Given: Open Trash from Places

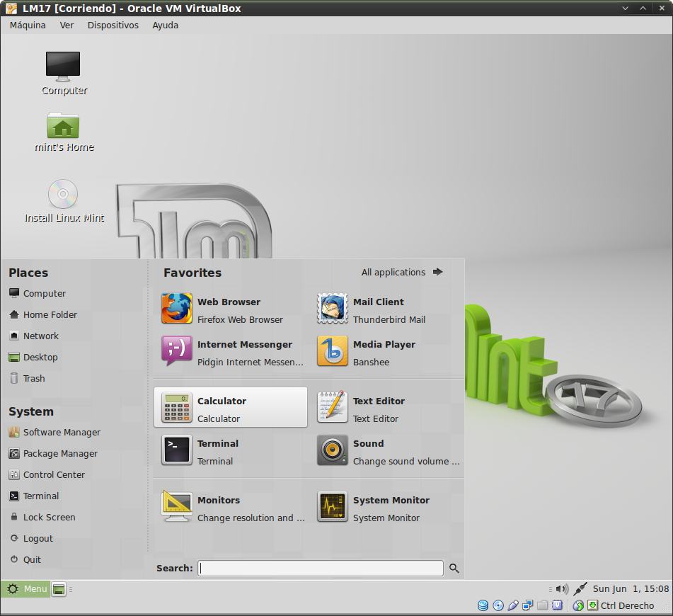Looking at the screenshot, I should point(33,378).
